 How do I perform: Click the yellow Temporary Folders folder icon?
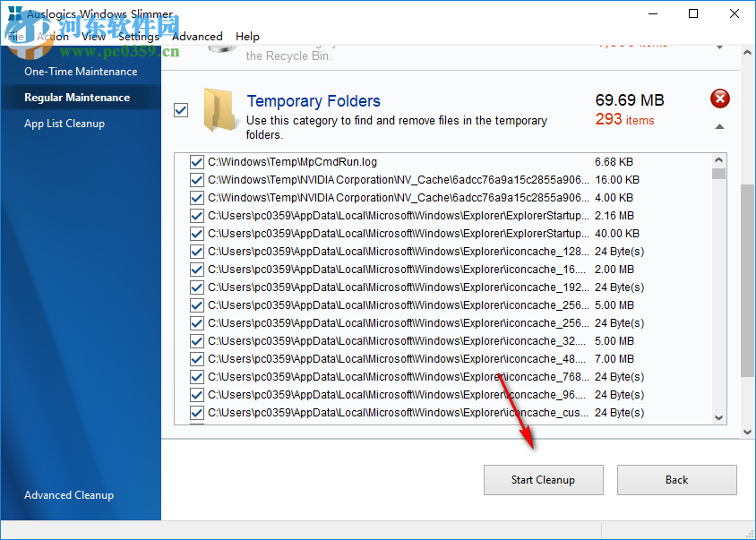(219, 110)
